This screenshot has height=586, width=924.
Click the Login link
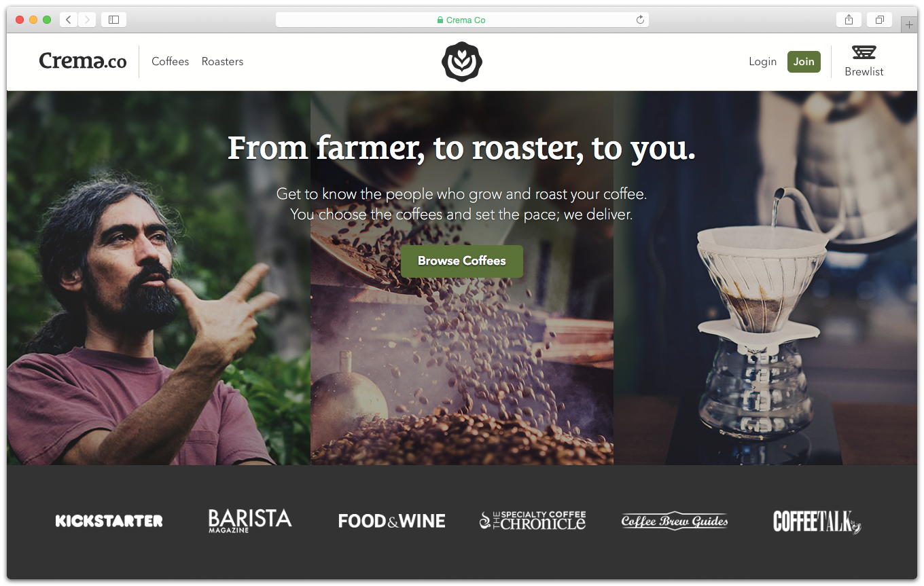[762, 62]
